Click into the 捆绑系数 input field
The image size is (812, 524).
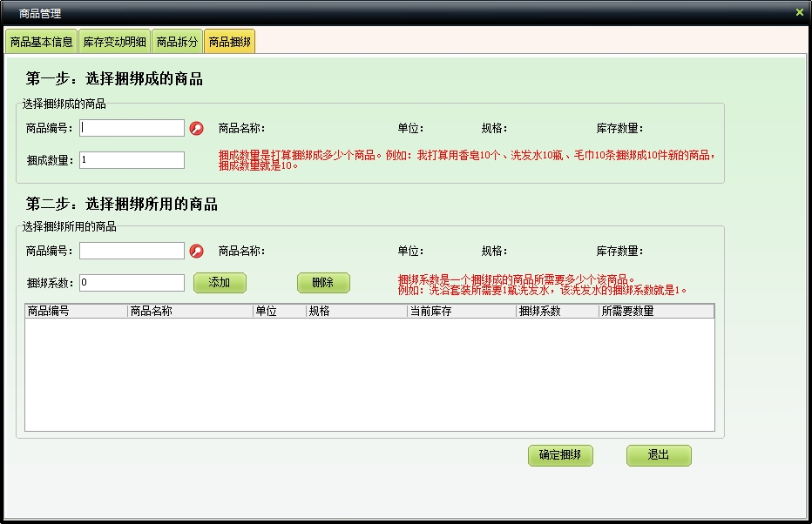(132, 283)
